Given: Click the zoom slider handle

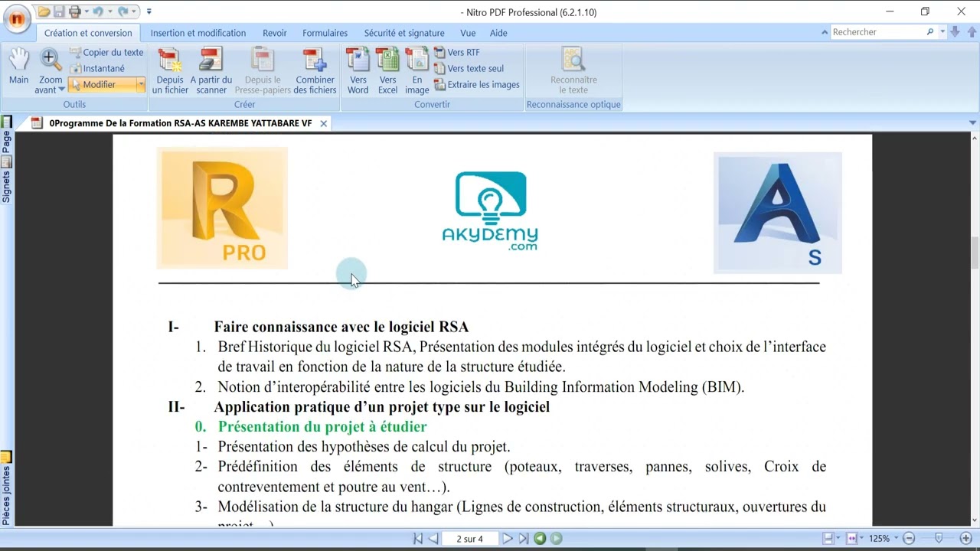Looking at the screenshot, I should tap(939, 539).
